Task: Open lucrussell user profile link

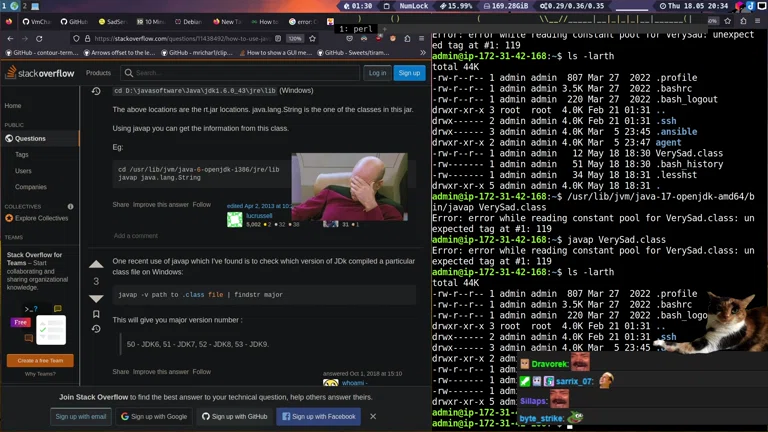Action: click(259, 216)
